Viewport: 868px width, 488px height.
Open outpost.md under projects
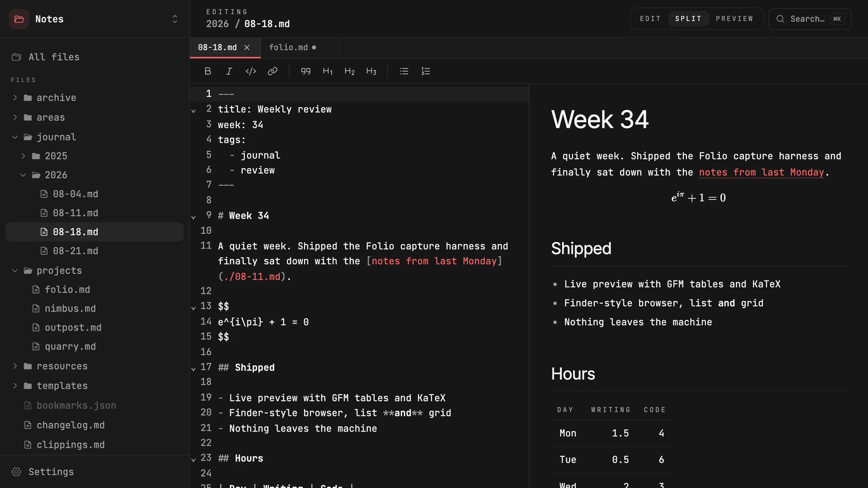click(95, 327)
